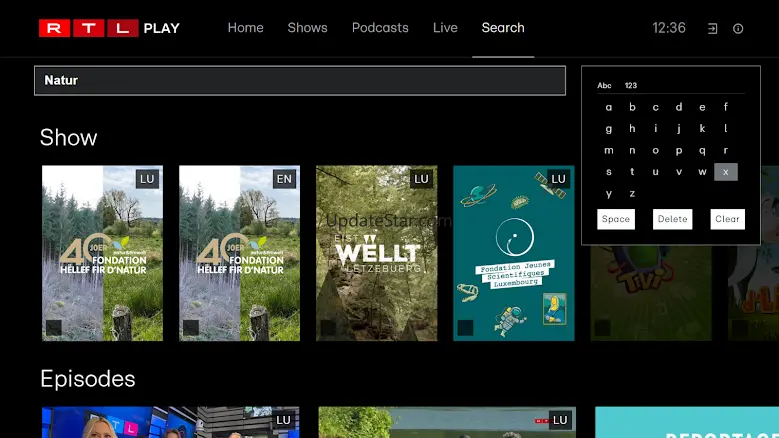Tap the letter d key
The width and height of the screenshot is (779, 438).
pos(679,107)
